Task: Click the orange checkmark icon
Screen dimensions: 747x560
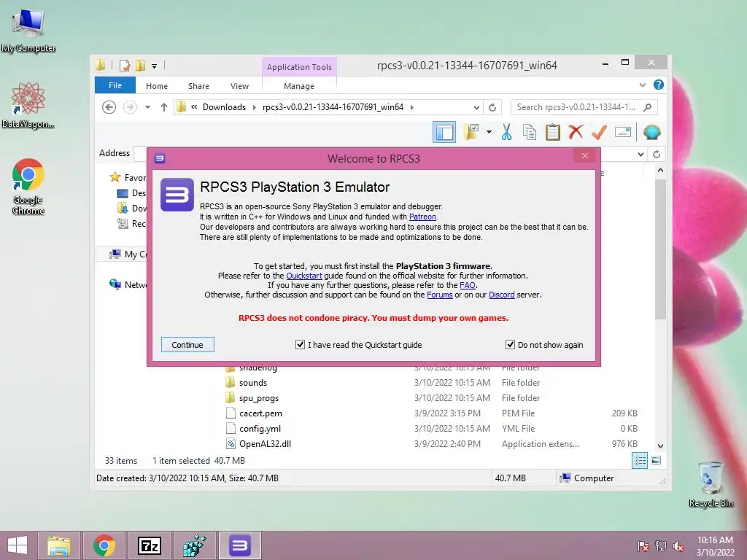Action: [x=599, y=132]
